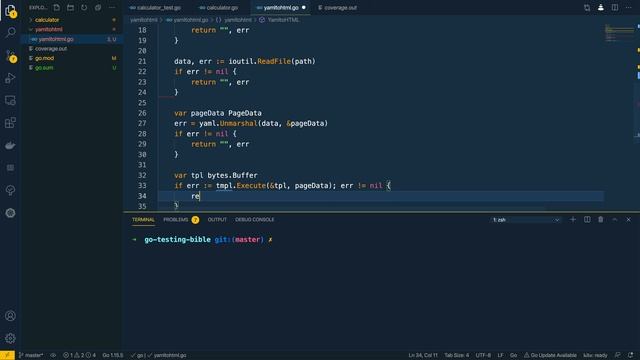This screenshot has height=360, width=640.
Task: Open yamltohtml.go in the file tree
Action: (x=56, y=39)
